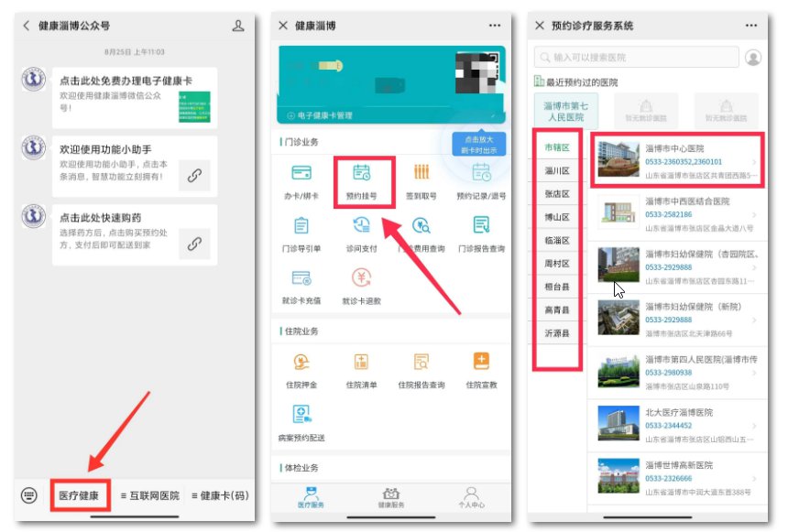Tap the 就诊卡退款 refund icon

[x=361, y=277]
